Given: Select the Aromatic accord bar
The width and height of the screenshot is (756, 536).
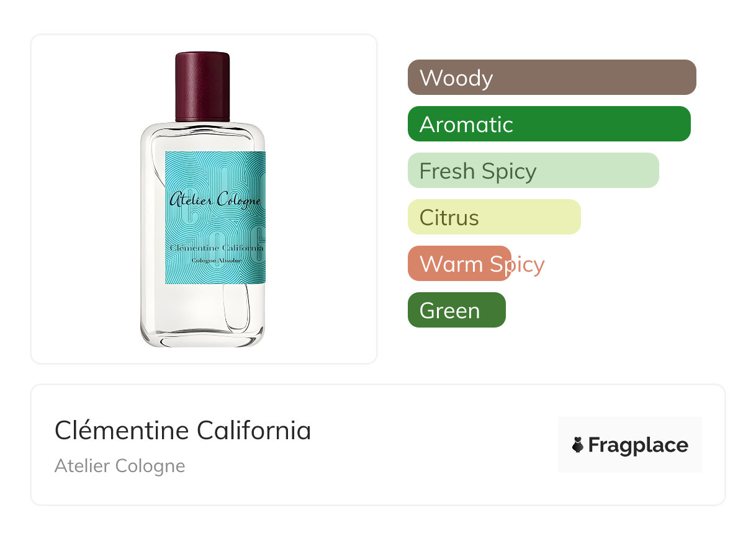Looking at the screenshot, I should [x=549, y=124].
